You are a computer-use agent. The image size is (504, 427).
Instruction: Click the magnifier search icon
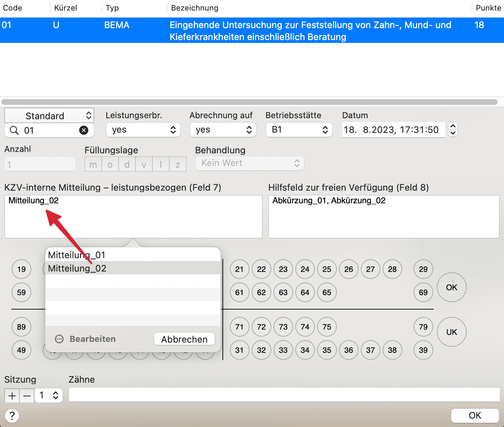(14, 130)
